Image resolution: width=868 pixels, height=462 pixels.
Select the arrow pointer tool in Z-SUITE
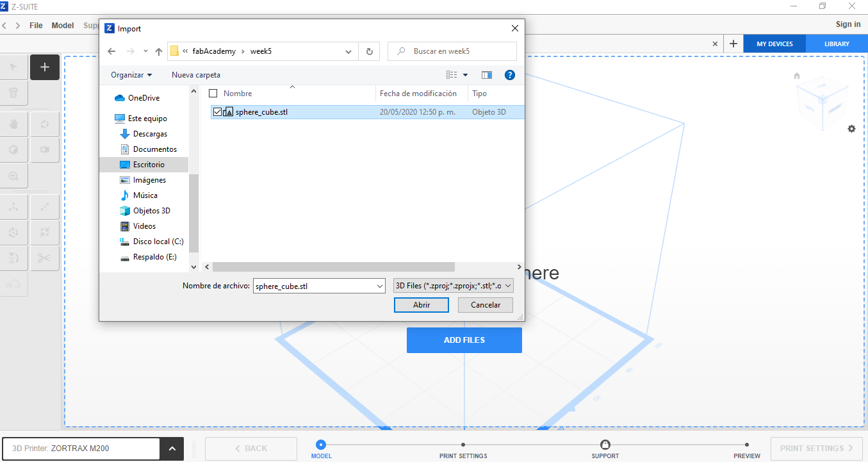point(14,67)
